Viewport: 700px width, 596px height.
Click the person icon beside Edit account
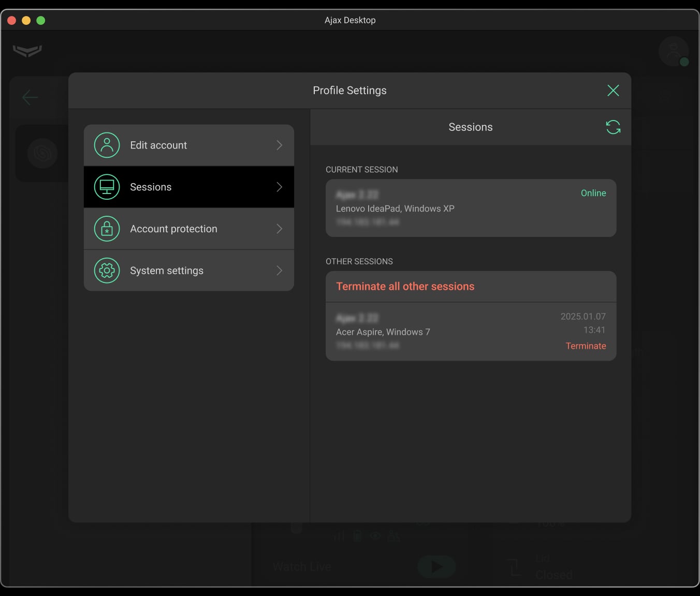coord(107,145)
